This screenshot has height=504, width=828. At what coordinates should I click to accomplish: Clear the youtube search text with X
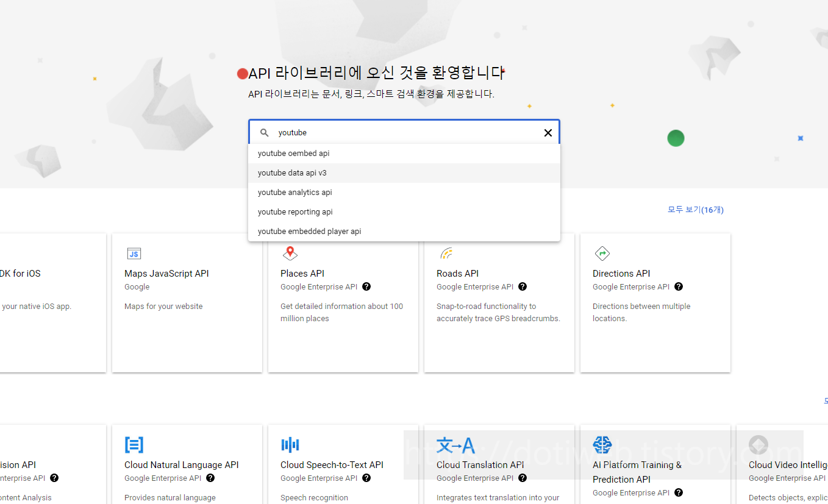[x=548, y=133]
